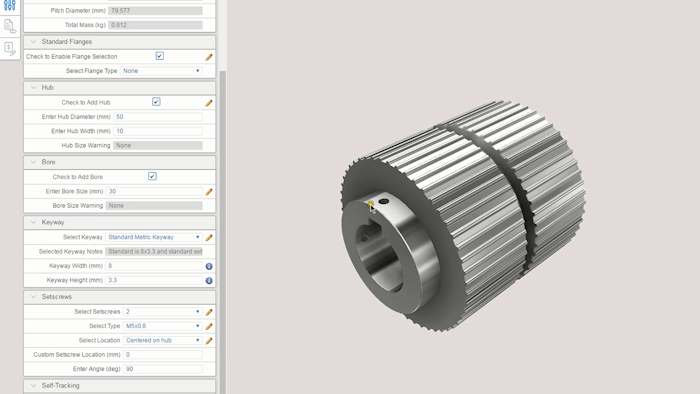Collapse the Bore section
The height and width of the screenshot is (394, 700).
point(33,162)
